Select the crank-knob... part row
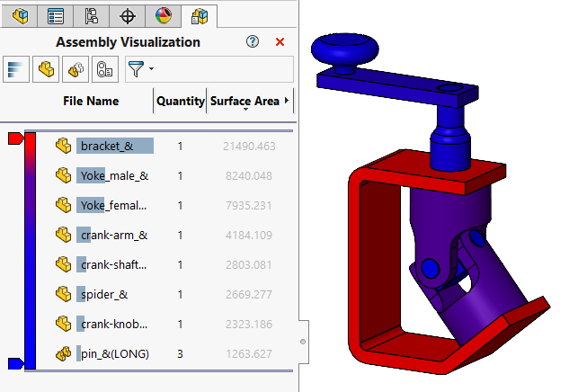 click(167, 325)
